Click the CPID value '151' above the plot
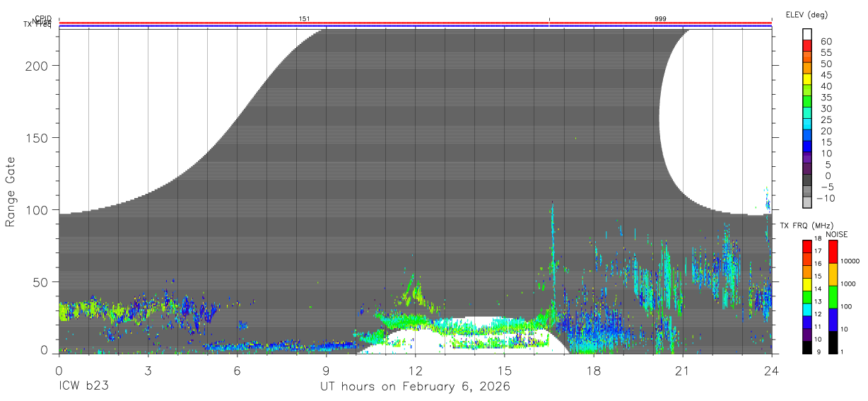This screenshot has height=401, width=868. click(305, 19)
